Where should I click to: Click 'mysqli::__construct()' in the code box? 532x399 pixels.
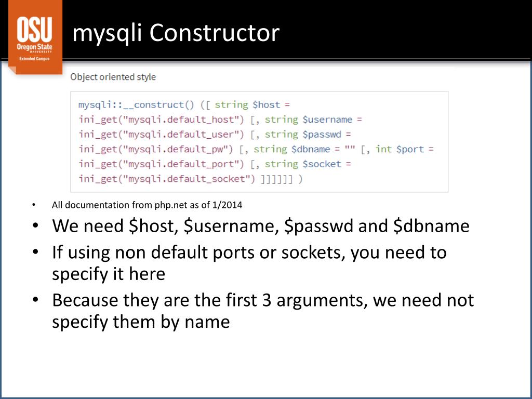point(136,105)
